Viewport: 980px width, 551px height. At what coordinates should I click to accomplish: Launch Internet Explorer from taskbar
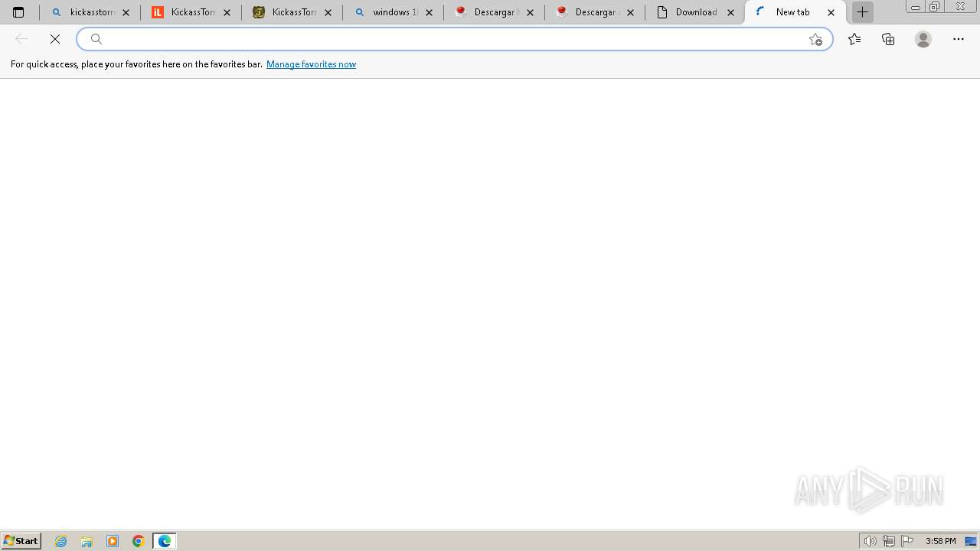point(61,541)
